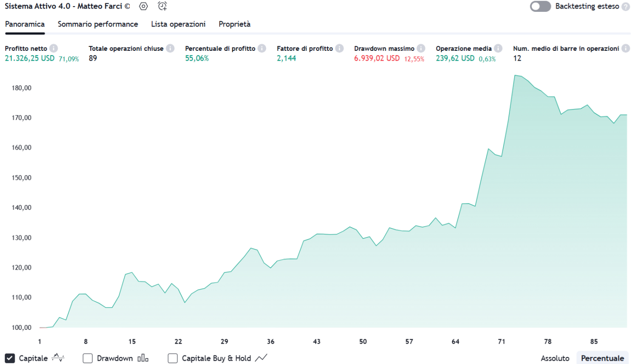The width and height of the screenshot is (633, 364).
Task: Switch to the Panoramica tab
Action: pos(25,24)
